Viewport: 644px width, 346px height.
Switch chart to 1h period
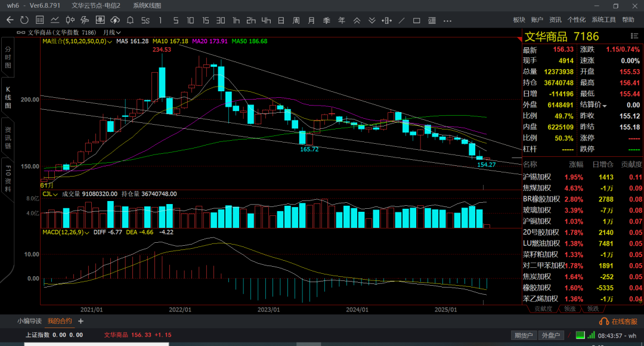236,20
